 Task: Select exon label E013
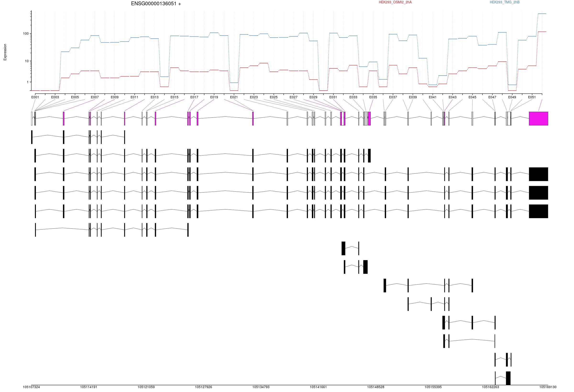[x=154, y=97]
